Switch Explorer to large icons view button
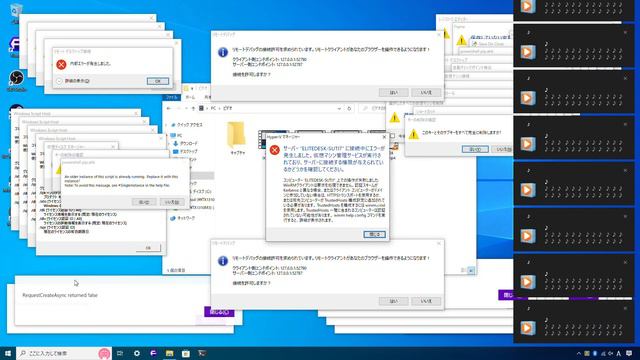The image size is (640, 360). pos(471,270)
